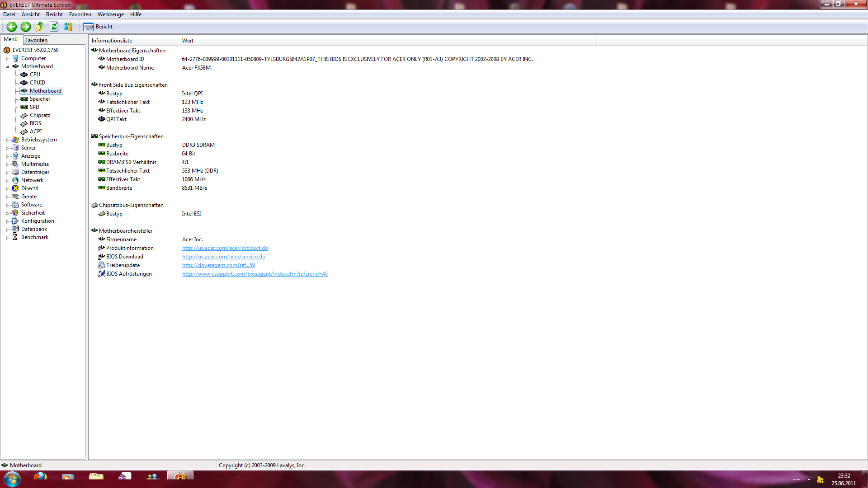Expand the Benchmark tree node
Image resolution: width=868 pixels, height=488 pixels.
tap(7, 238)
